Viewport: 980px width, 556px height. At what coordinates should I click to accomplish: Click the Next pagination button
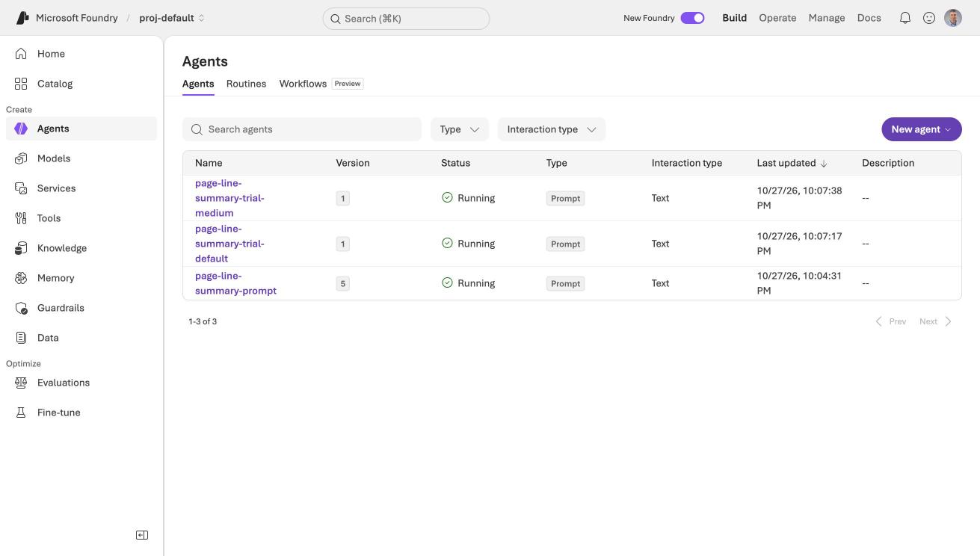click(x=936, y=321)
